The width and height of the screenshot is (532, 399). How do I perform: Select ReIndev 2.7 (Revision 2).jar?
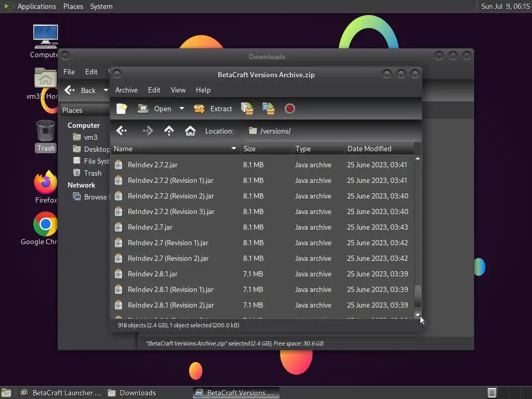[262, 259]
